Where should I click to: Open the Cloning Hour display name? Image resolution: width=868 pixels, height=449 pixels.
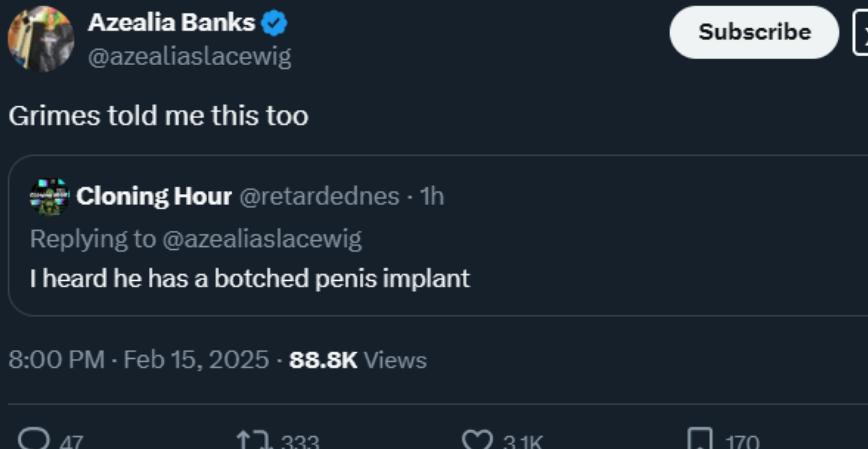(x=154, y=196)
